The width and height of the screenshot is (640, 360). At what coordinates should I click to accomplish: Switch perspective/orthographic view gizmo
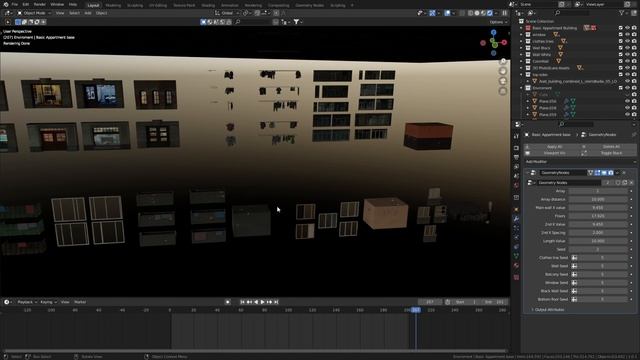[503, 91]
